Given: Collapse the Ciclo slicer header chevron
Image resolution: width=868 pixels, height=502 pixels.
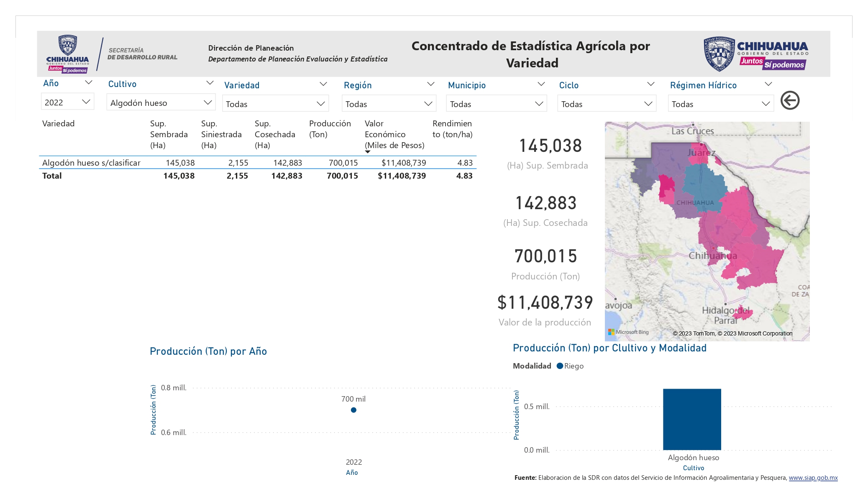Looking at the screenshot, I should pyautogui.click(x=650, y=84).
